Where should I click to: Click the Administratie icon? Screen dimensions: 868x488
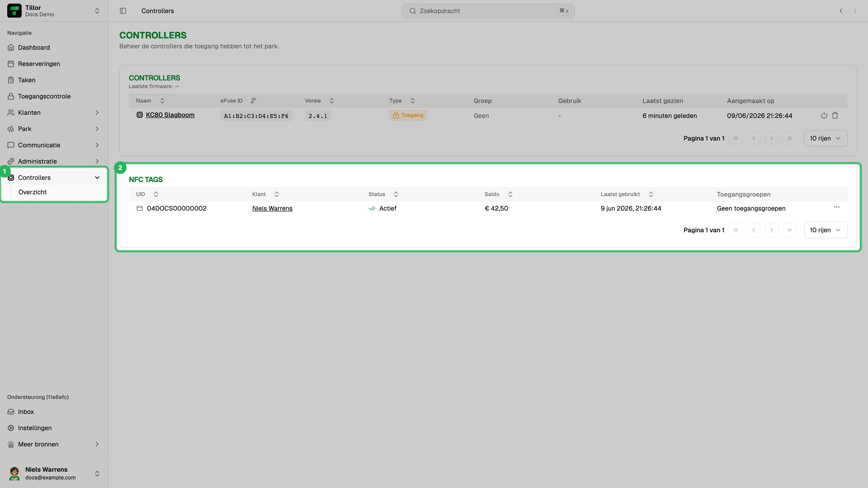tap(11, 161)
